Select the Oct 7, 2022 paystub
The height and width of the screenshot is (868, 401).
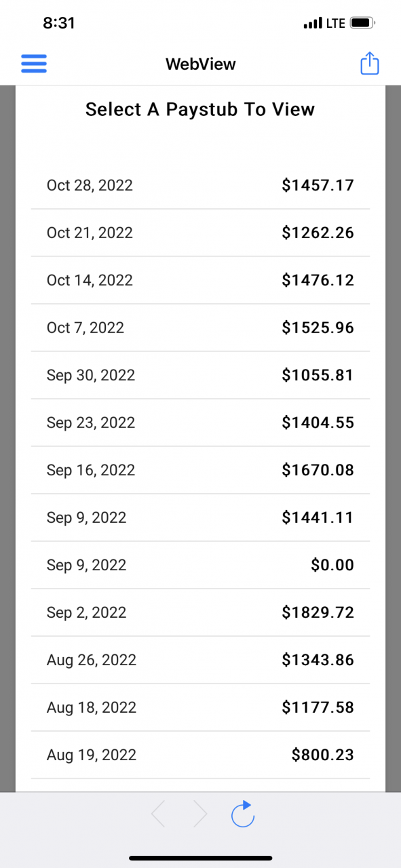(200, 328)
